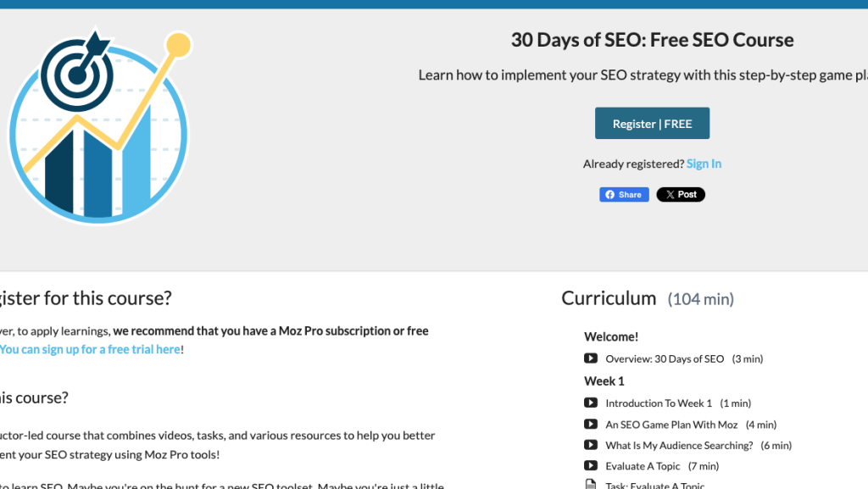Click the Facebook Share button
This screenshot has height=489, width=868.
point(624,194)
